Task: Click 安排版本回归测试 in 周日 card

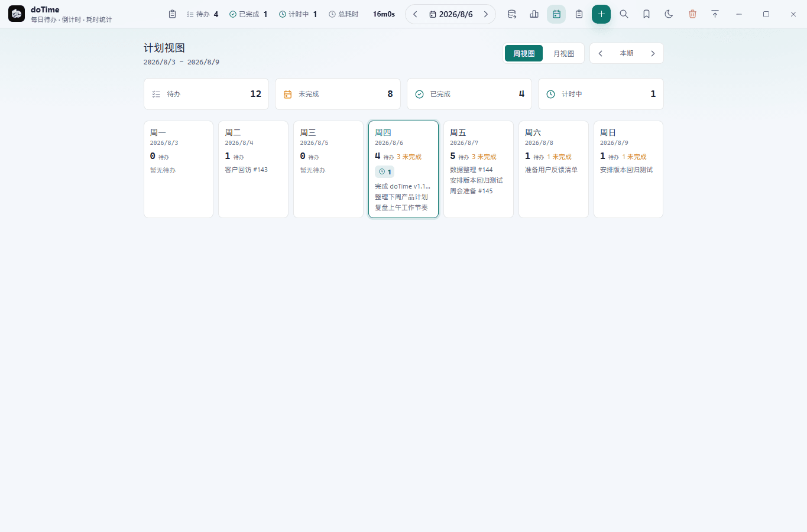Action: [627, 170]
